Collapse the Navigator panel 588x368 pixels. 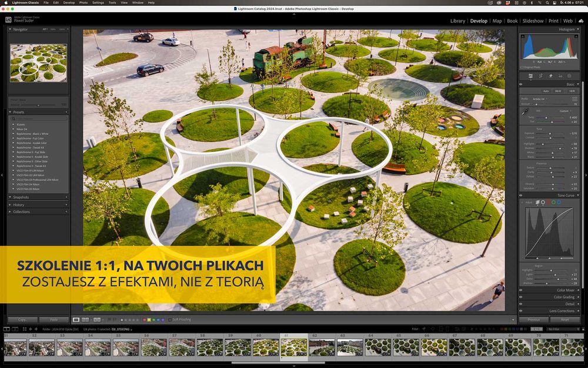click(10, 29)
